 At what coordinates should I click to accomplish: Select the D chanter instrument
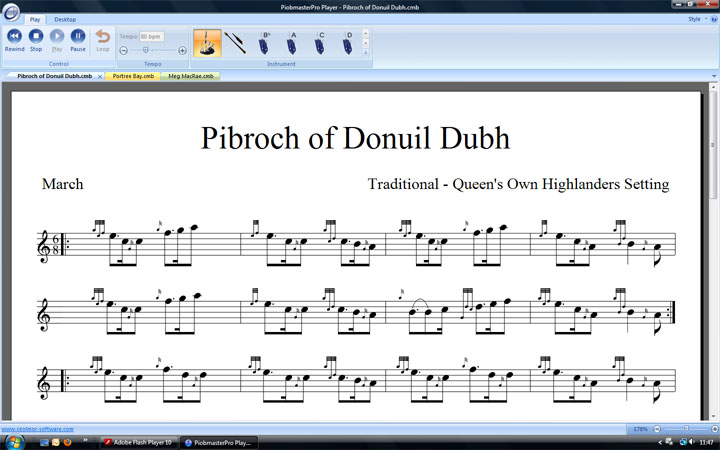[x=348, y=43]
